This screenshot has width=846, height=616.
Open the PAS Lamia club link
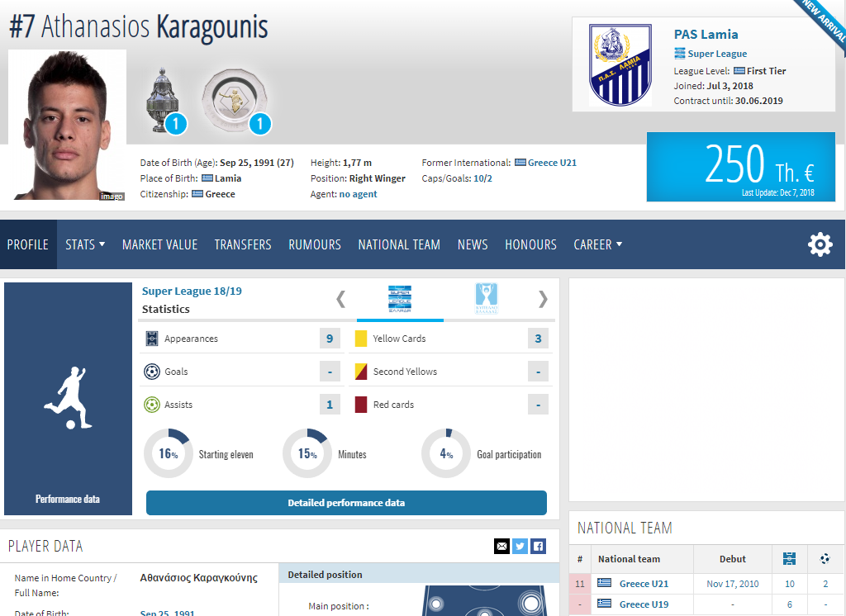(706, 34)
